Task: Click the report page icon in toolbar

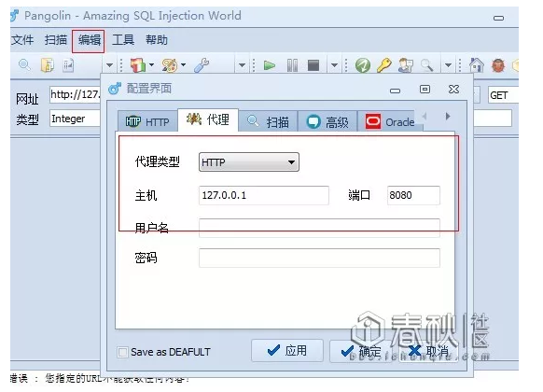Action: click(x=68, y=65)
